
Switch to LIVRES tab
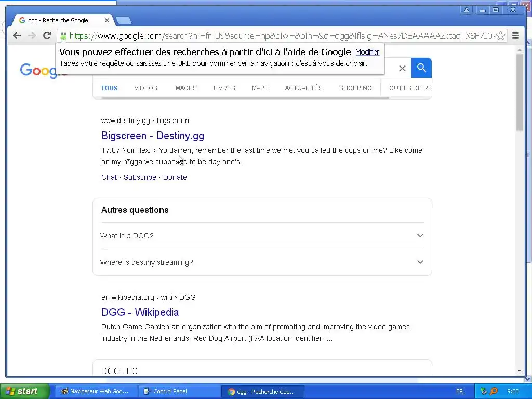(x=224, y=88)
